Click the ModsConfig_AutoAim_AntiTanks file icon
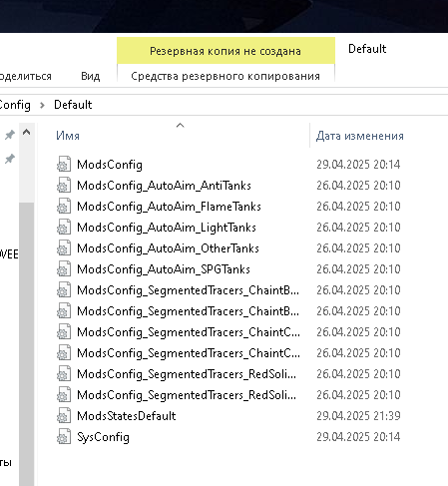The image size is (448, 486). [64, 185]
